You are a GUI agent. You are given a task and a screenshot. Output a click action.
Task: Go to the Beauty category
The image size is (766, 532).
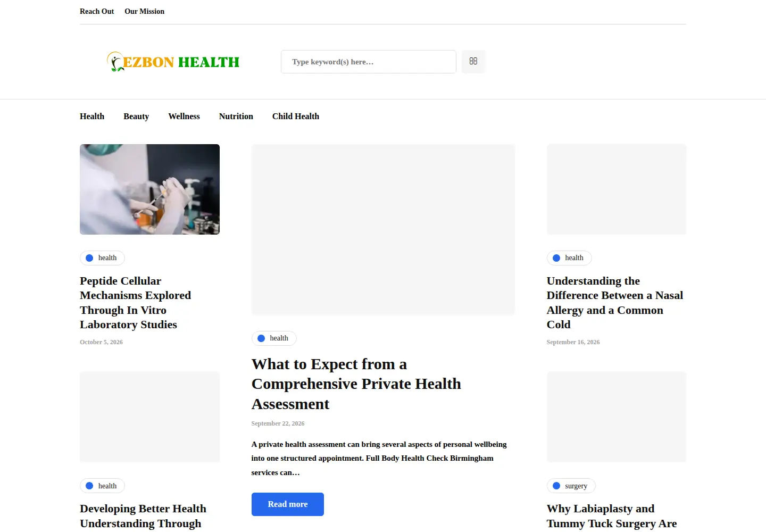(136, 117)
